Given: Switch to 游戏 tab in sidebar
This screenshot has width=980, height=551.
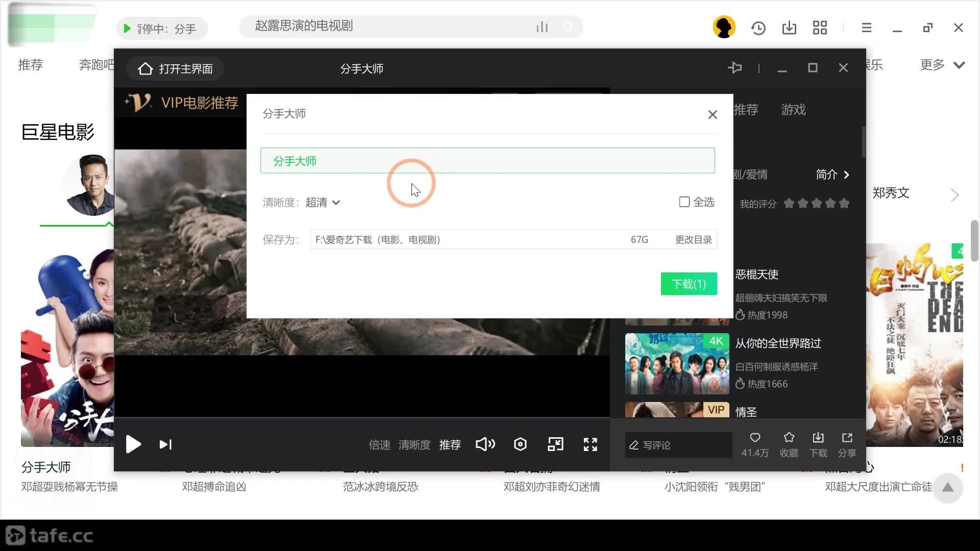Looking at the screenshot, I should tap(793, 110).
